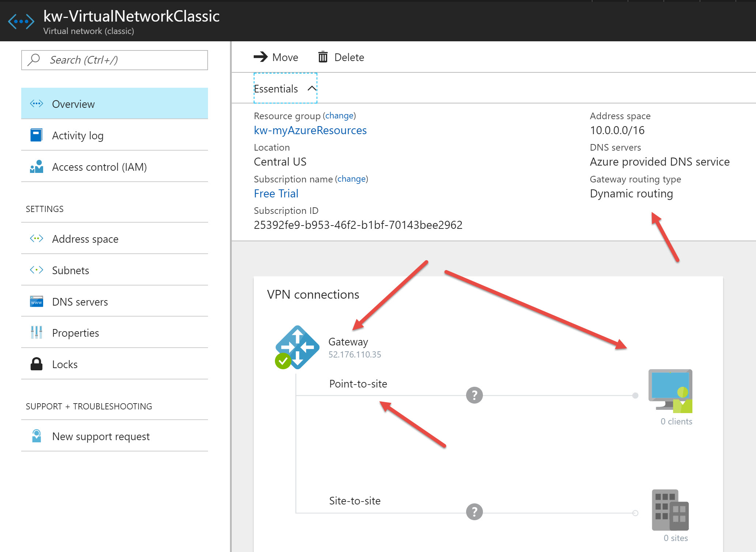Select the 10.0.0.0/16 address space
This screenshot has width=756, height=552.
click(x=617, y=130)
